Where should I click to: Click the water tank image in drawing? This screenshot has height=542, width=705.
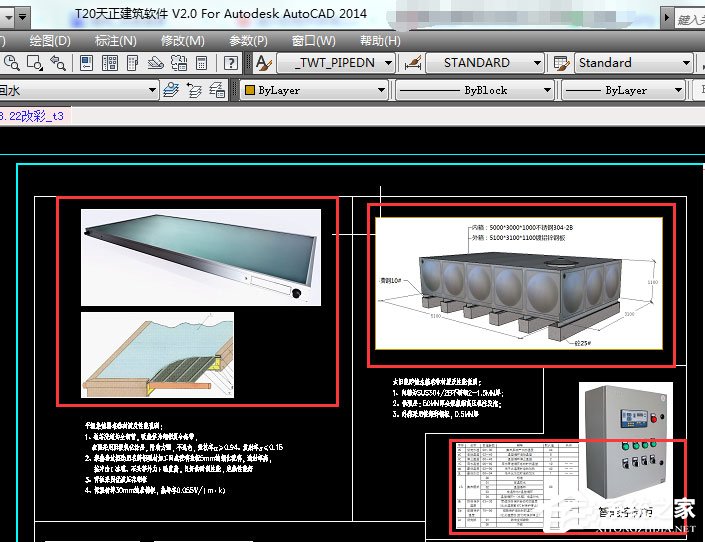[520, 285]
